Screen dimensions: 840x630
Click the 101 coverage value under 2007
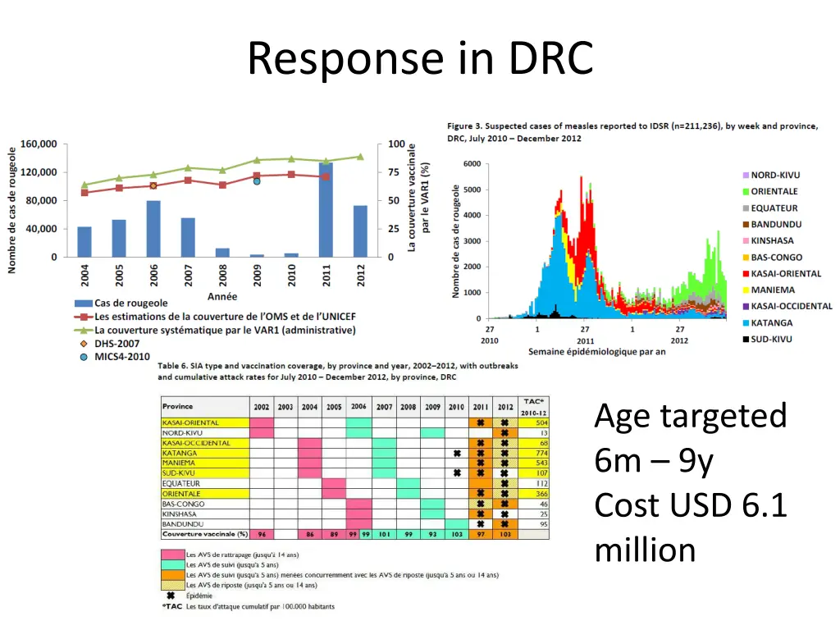click(x=384, y=535)
